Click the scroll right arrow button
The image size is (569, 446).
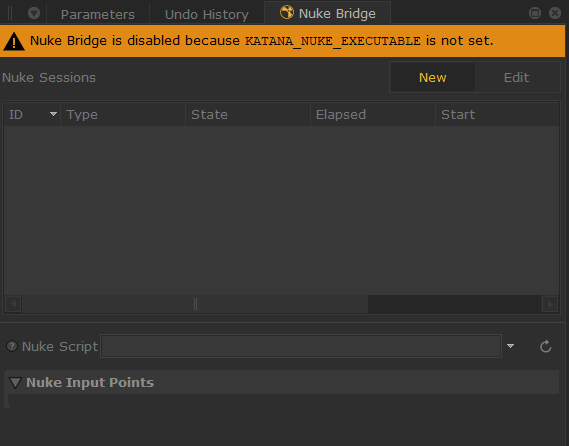tap(550, 304)
